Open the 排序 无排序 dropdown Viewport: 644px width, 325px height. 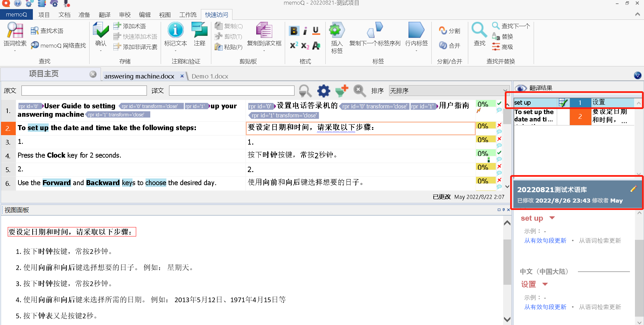click(x=449, y=91)
